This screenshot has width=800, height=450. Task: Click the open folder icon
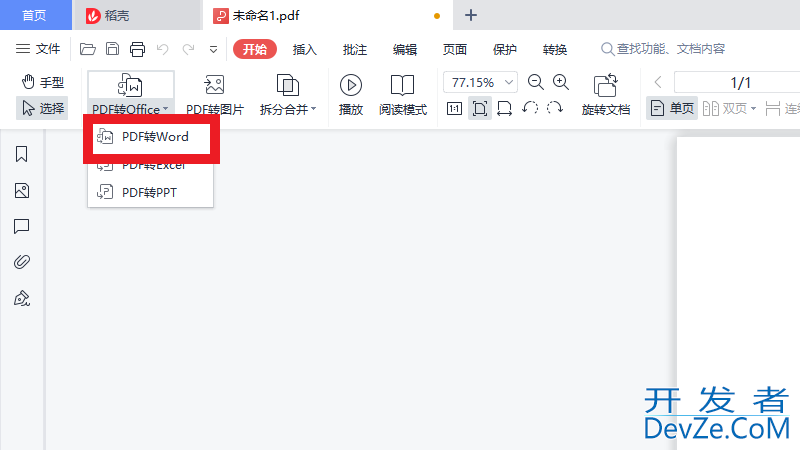88,49
